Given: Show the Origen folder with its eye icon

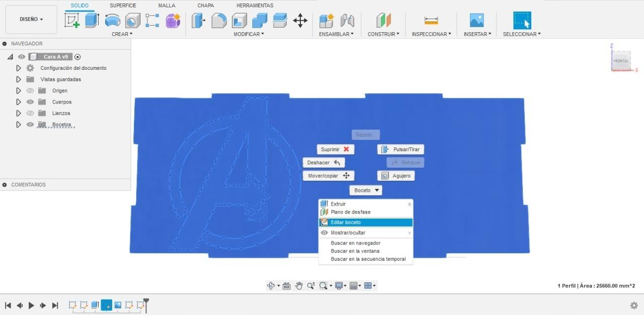Looking at the screenshot, I should (30, 91).
